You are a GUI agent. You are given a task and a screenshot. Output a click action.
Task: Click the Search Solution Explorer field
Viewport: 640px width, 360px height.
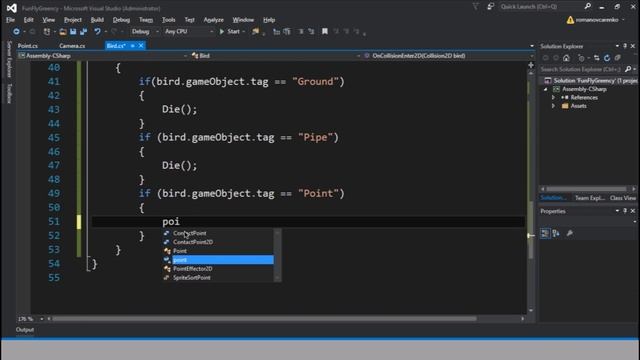click(581, 69)
